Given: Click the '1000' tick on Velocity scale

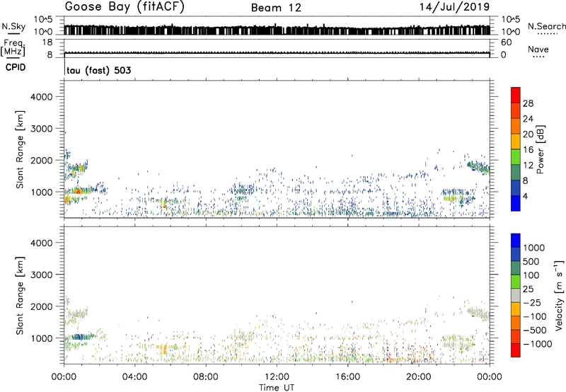Looking at the screenshot, I should [534, 248].
